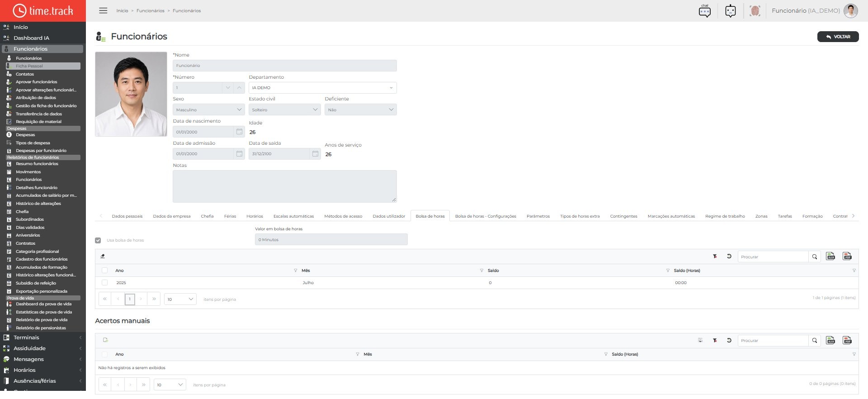Filter the Ano column in Bolsa de horas
This screenshot has height=399, width=868.
point(295,271)
